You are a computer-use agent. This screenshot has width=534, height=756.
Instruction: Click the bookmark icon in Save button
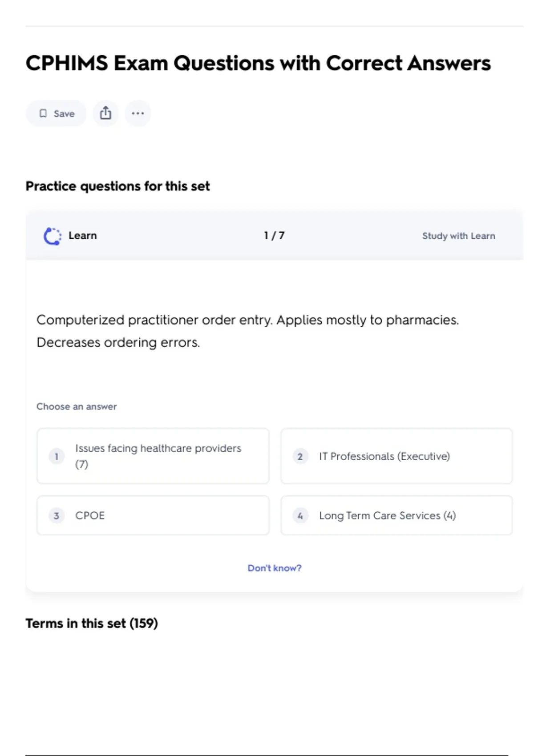point(43,113)
